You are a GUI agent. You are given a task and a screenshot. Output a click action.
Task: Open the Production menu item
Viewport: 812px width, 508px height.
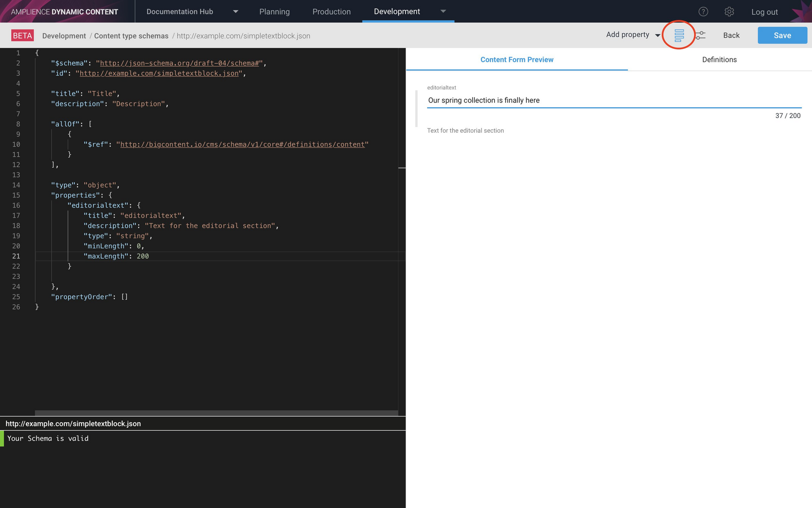pos(331,12)
